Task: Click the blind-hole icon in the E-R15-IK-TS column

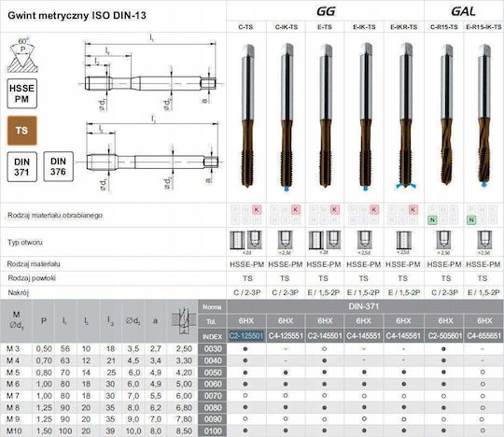Action: coord(484,240)
